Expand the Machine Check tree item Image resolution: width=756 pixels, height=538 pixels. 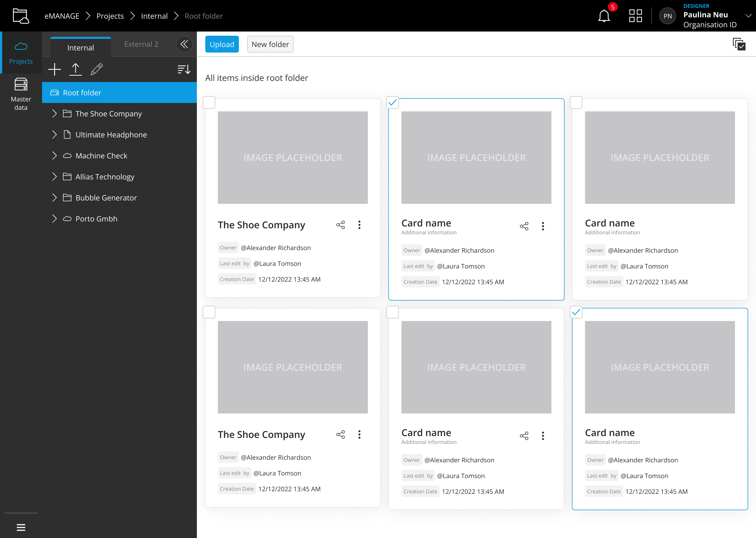55,155
